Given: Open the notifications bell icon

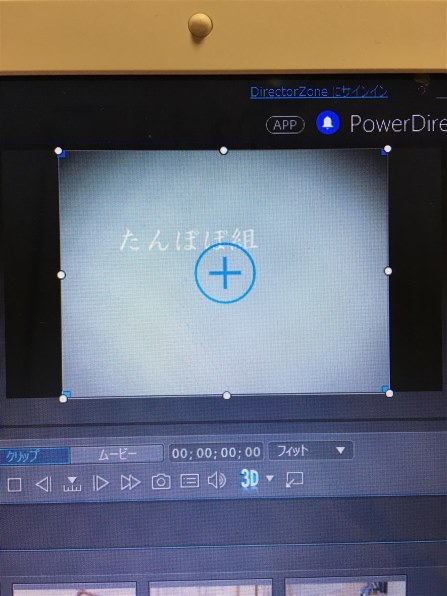Looking at the screenshot, I should click(x=328, y=122).
